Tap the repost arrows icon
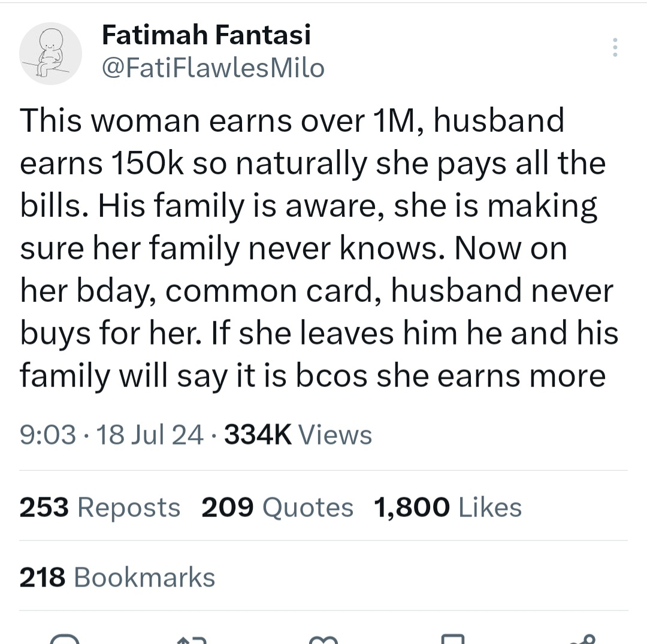The width and height of the screenshot is (647, 644). [193, 639]
